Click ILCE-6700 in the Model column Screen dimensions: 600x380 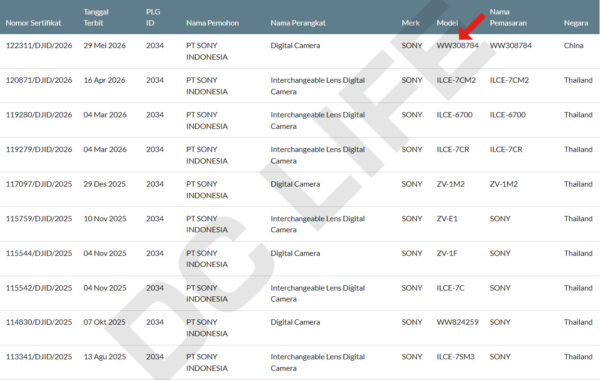pyautogui.click(x=455, y=115)
